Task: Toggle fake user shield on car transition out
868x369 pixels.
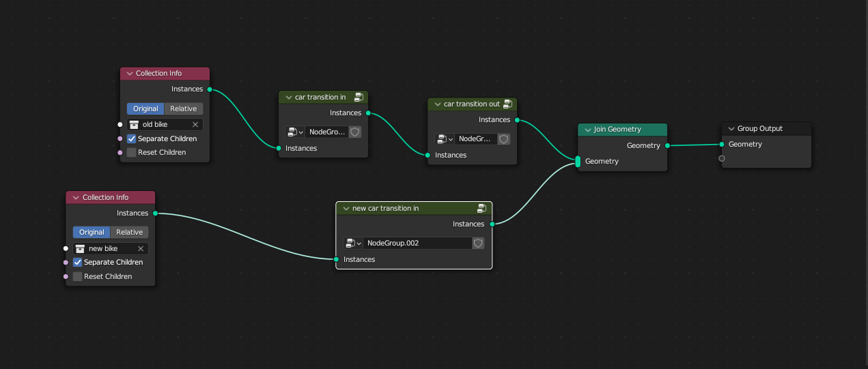Action: (504, 138)
